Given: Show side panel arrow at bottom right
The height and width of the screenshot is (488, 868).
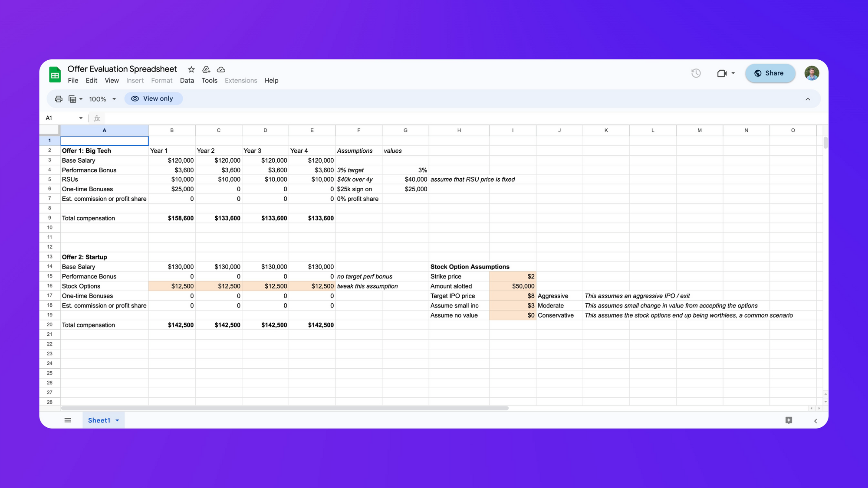Looking at the screenshot, I should (x=815, y=421).
